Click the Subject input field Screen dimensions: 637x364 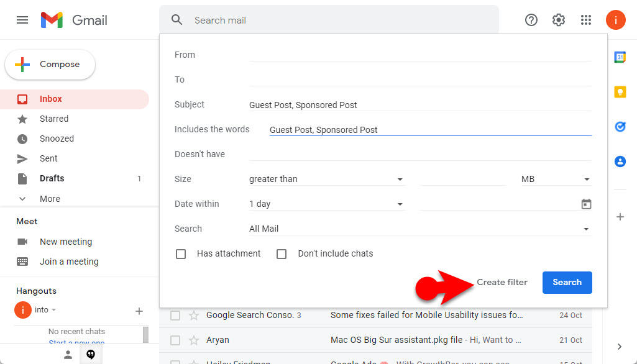point(420,105)
